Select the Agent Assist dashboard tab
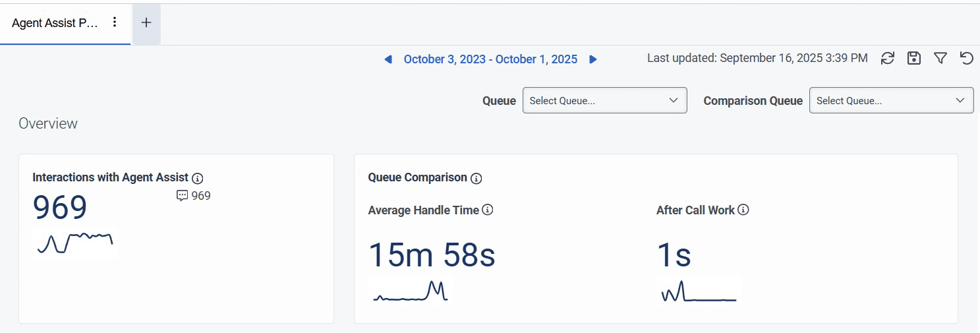This screenshot has width=980, height=333. coord(55,23)
